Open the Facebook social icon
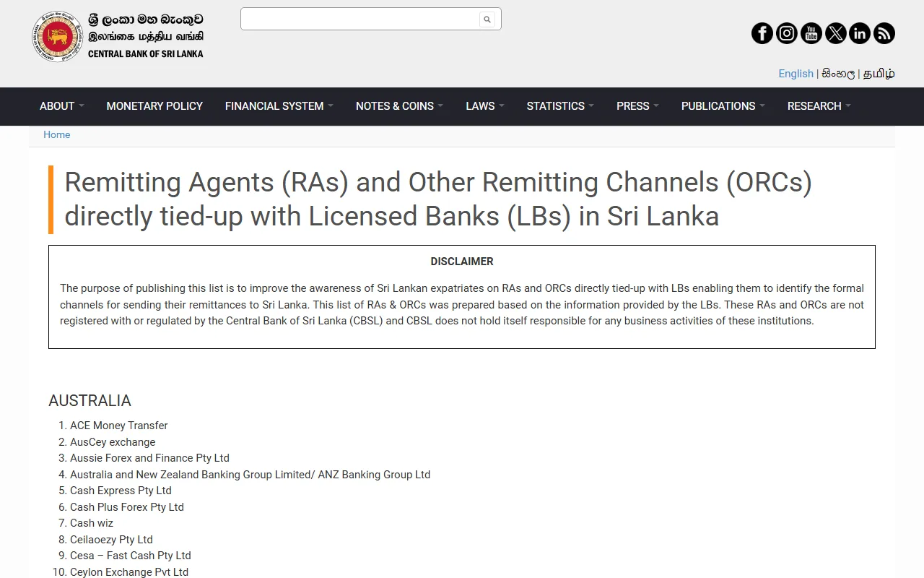 tap(762, 33)
